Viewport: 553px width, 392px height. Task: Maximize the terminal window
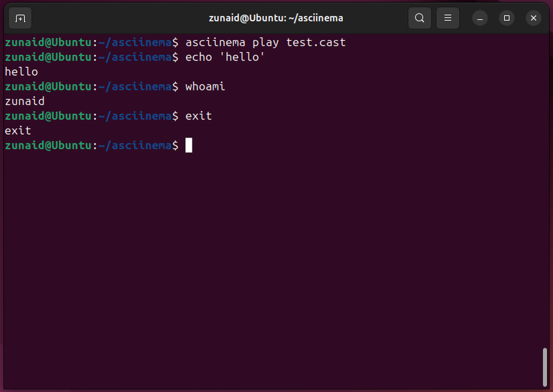coord(506,18)
